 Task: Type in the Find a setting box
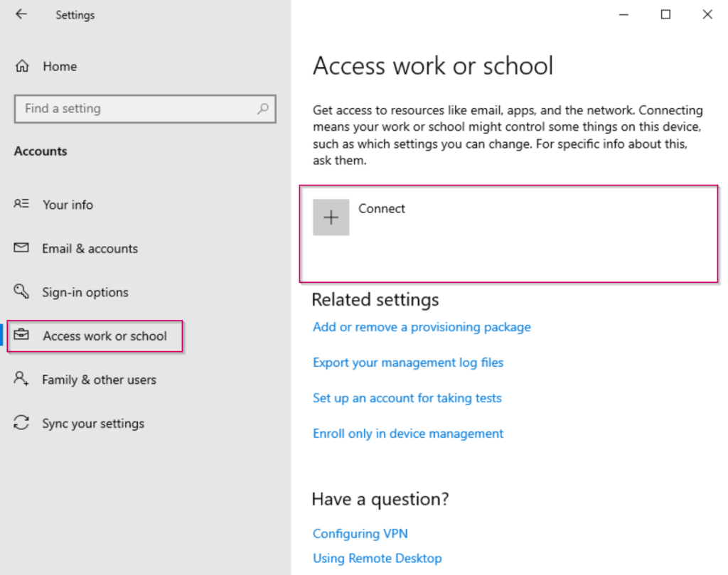(x=135, y=109)
